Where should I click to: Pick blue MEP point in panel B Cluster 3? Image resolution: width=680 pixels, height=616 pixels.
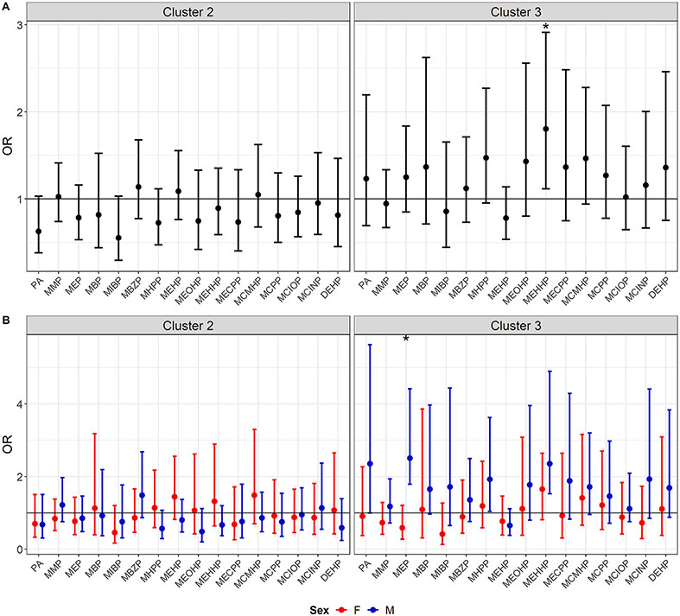point(409,459)
